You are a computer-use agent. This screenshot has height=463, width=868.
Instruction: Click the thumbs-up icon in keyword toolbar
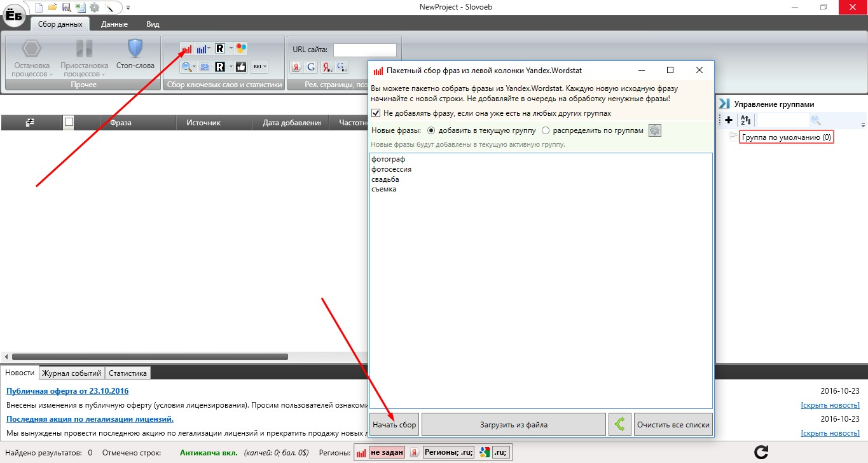point(241,67)
